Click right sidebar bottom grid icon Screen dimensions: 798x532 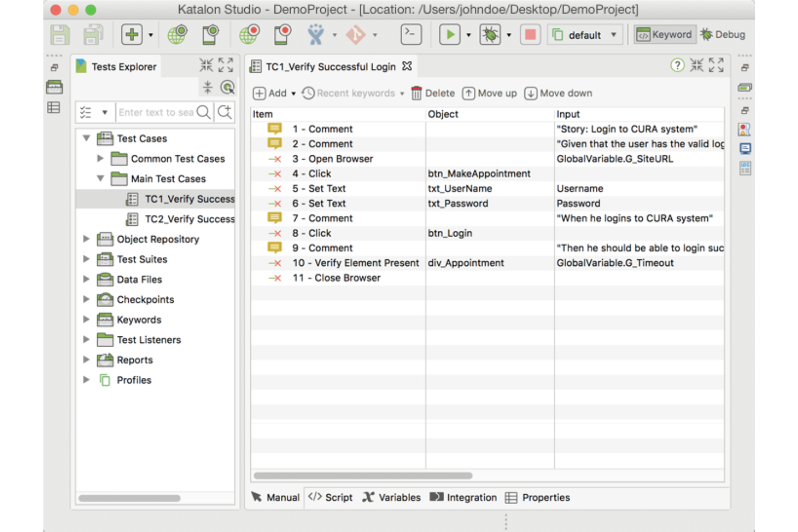[745, 169]
